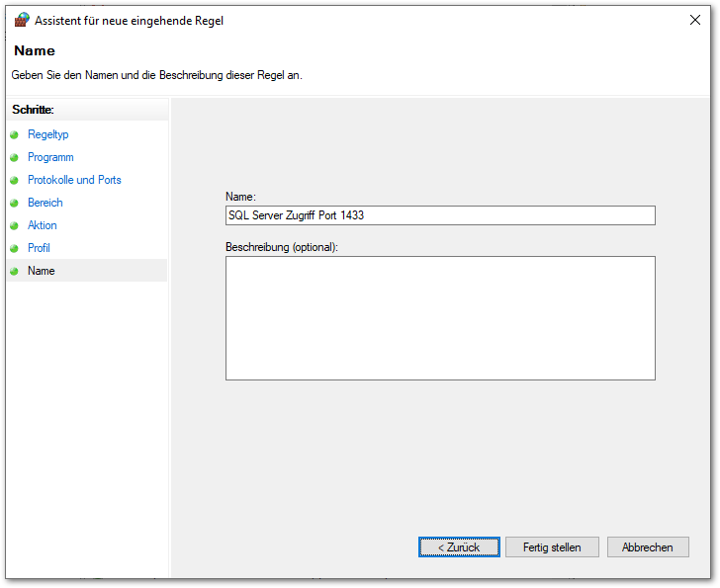Click the green bullet beside Regeltyp
The height and width of the screenshot is (588, 720).
tap(15, 135)
